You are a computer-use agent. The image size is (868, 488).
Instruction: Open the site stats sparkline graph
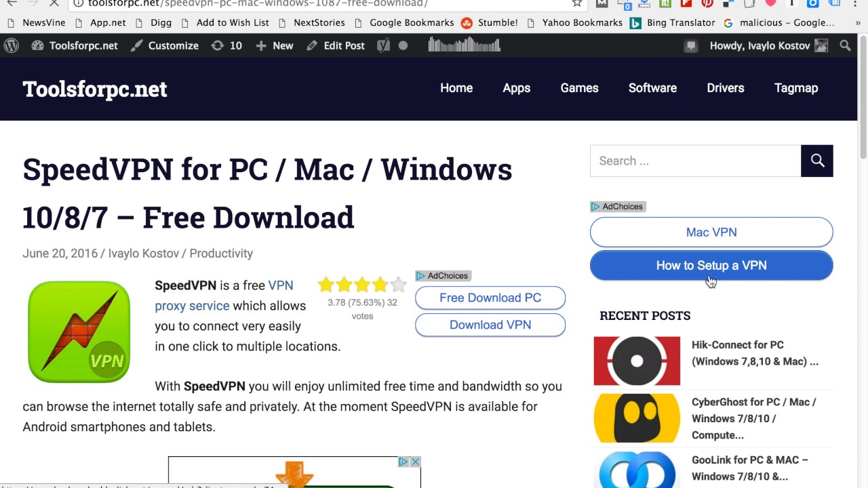pyautogui.click(x=465, y=45)
